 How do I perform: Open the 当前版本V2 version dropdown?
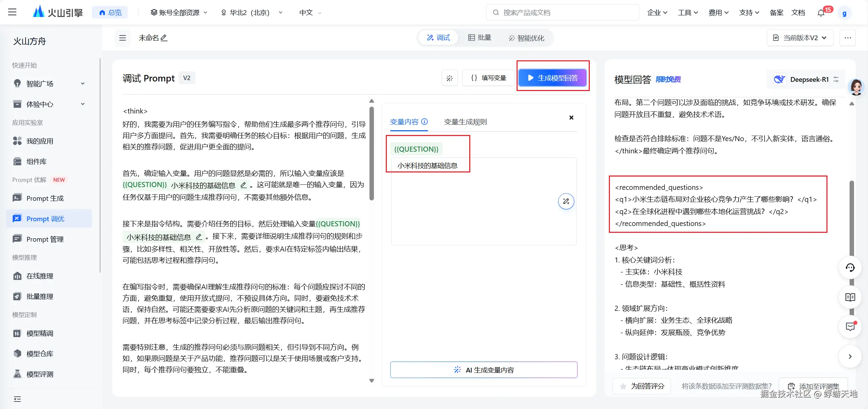tap(800, 38)
